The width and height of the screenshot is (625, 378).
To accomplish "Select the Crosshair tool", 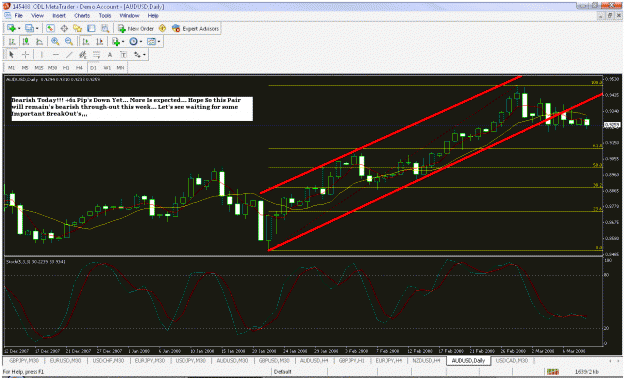I will coord(26,55).
